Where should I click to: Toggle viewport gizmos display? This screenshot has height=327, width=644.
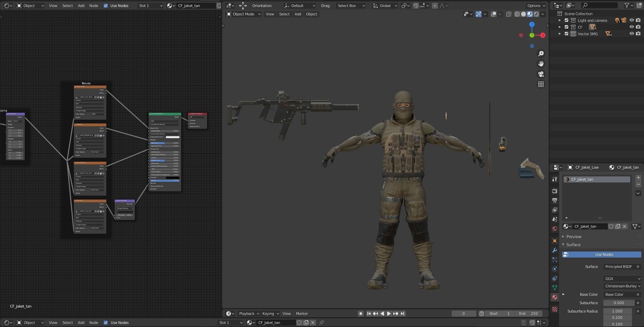pyautogui.click(x=479, y=14)
